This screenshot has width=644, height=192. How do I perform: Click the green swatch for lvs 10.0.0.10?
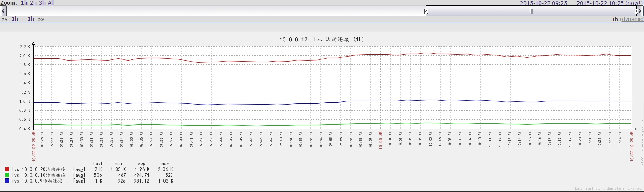7,175
